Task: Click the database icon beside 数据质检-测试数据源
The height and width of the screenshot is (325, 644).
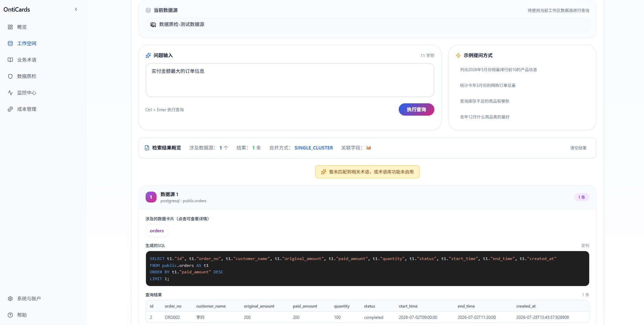Action: coord(153,25)
